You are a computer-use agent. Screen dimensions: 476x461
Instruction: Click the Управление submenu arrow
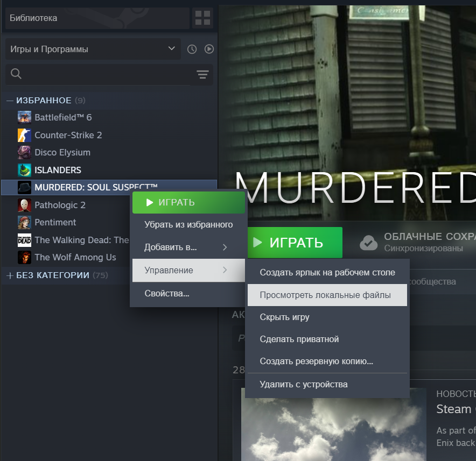click(x=225, y=270)
